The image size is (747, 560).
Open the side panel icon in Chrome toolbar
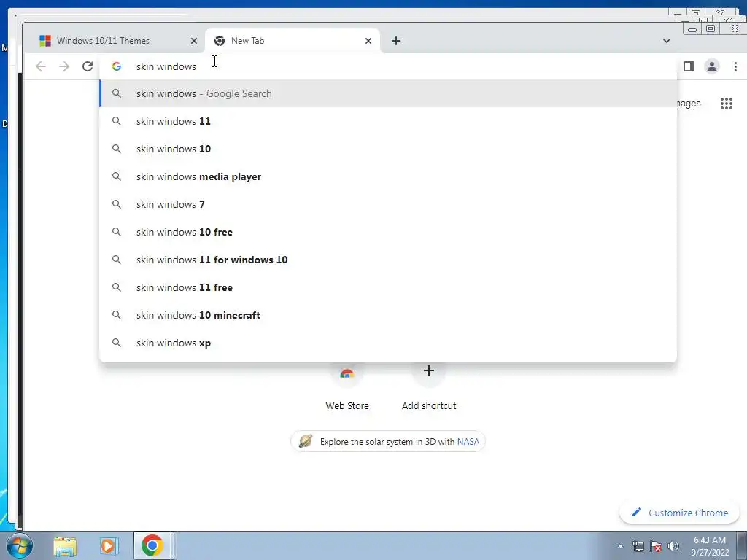pos(689,66)
